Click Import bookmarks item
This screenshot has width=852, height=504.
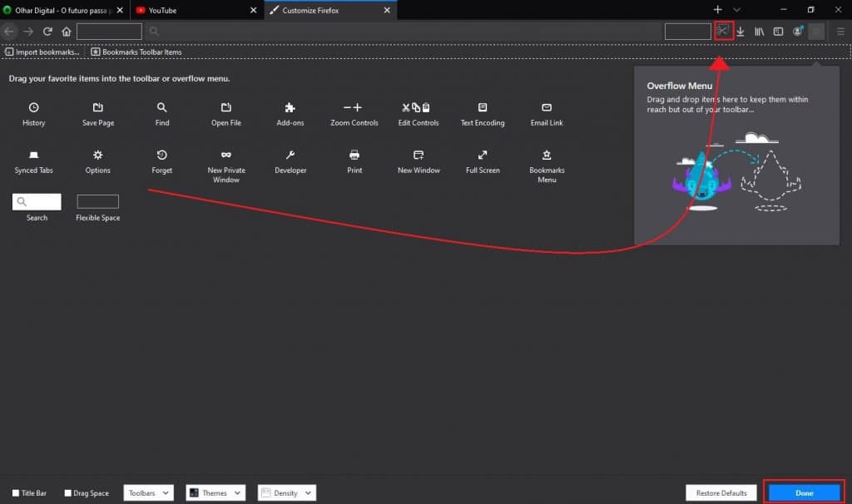(x=42, y=52)
